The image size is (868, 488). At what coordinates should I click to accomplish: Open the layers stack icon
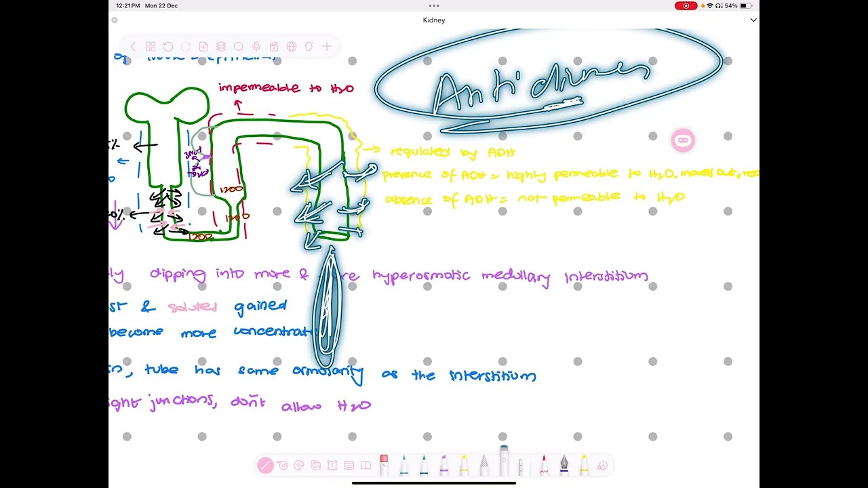coord(221,47)
